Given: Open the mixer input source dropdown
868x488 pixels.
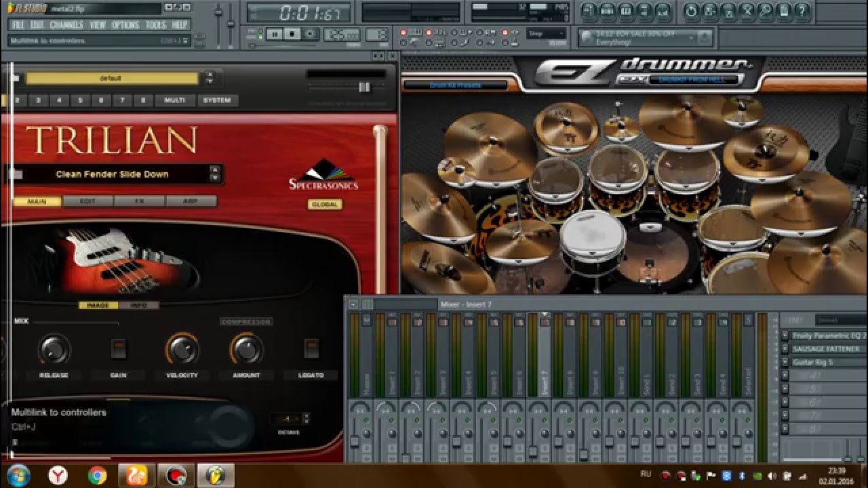Looking at the screenshot, I should 841,320.
